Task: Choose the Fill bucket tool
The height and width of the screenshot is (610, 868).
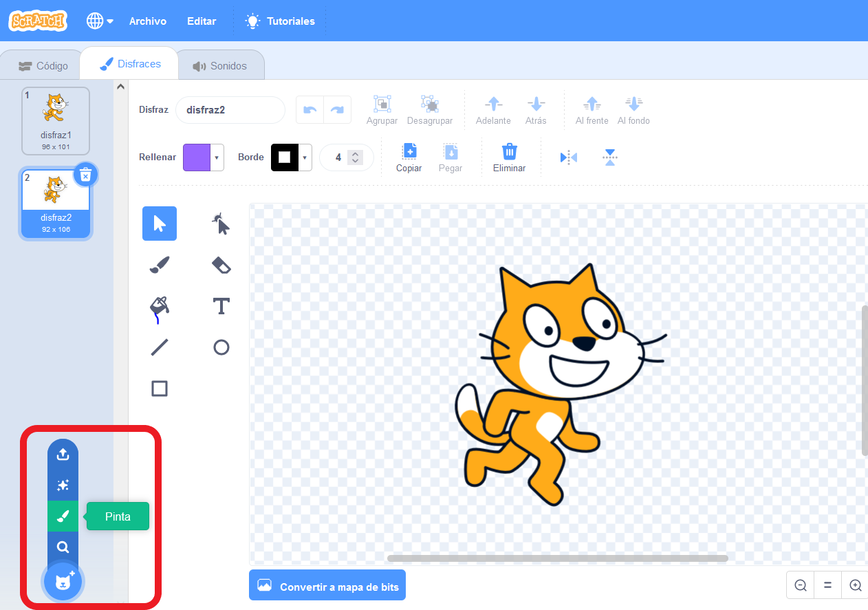Action: pos(159,307)
